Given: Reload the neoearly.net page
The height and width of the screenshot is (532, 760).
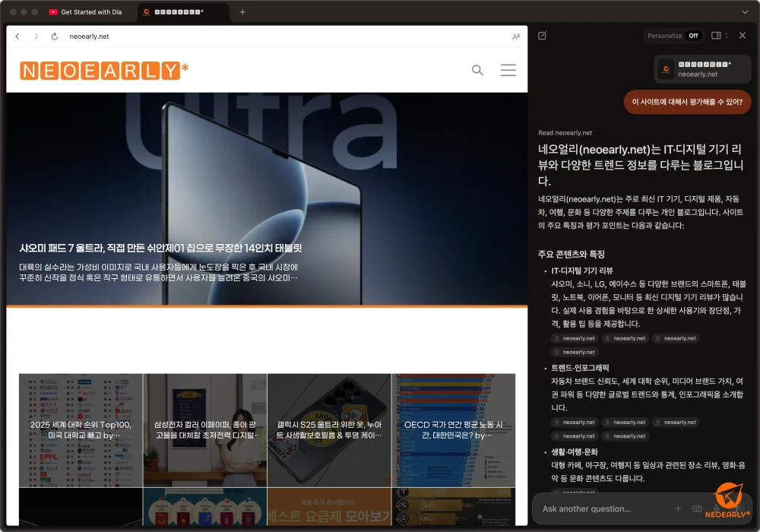Looking at the screenshot, I should point(54,36).
